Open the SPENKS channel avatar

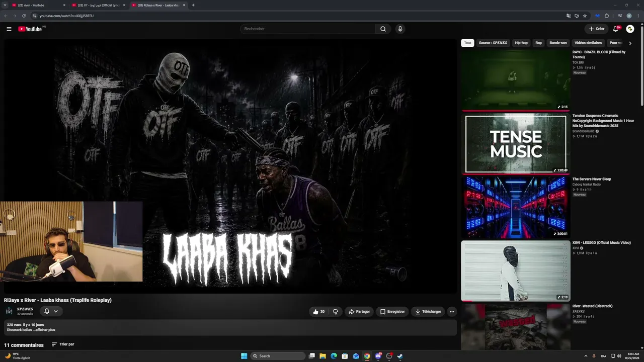(9, 311)
